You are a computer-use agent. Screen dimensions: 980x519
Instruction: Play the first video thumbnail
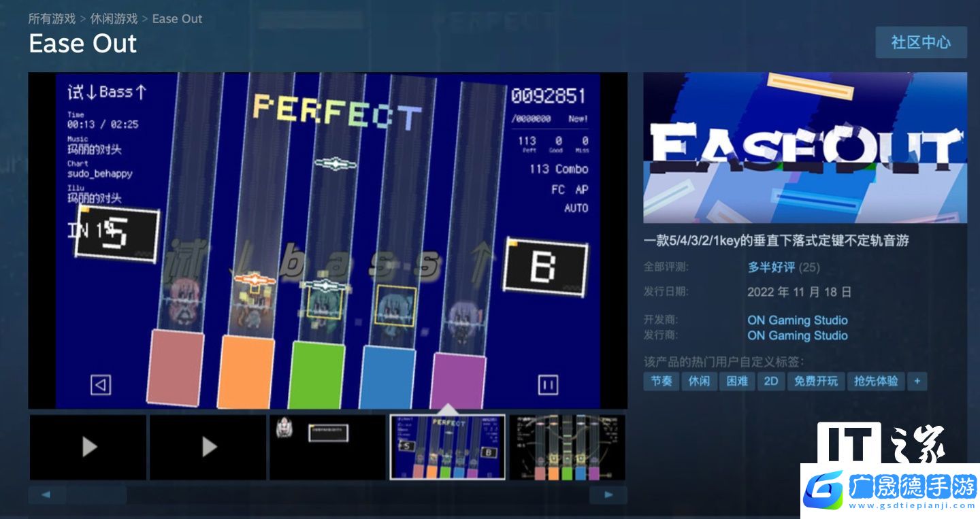coord(88,447)
